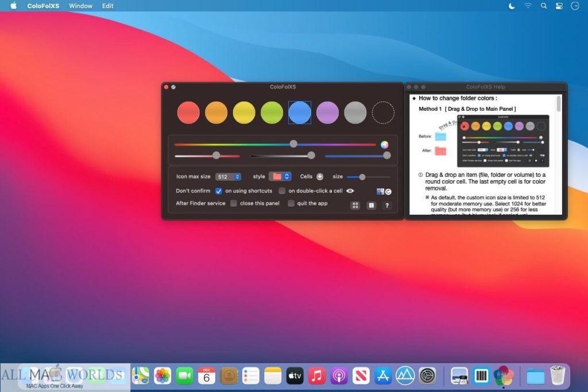Open Preview from the dock

tap(459, 376)
